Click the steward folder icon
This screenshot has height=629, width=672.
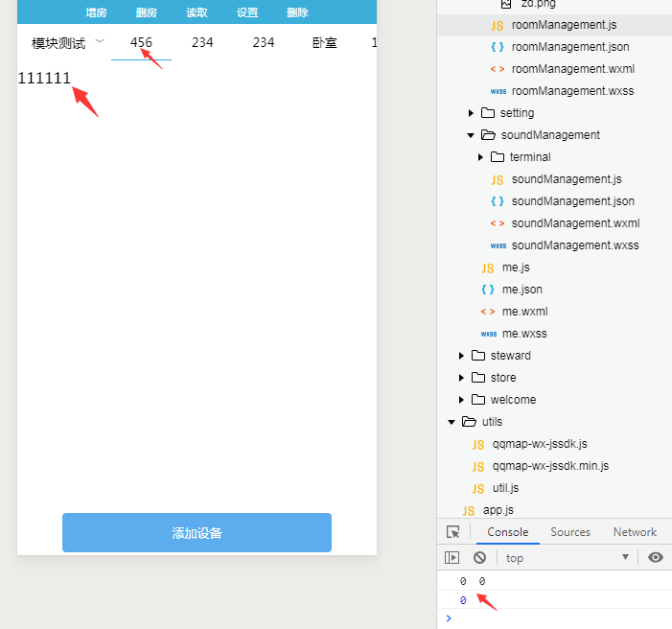tap(477, 356)
